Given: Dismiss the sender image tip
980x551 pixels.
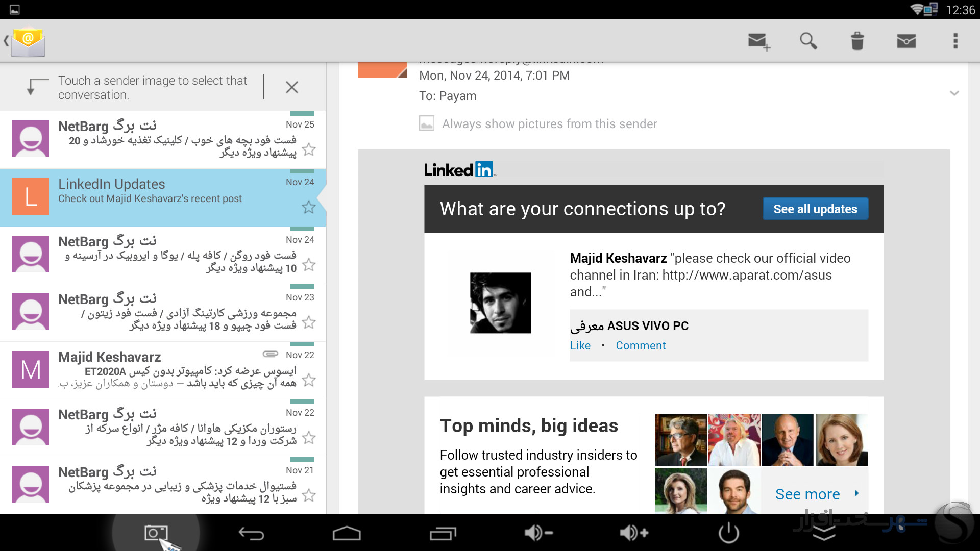Looking at the screenshot, I should coord(292,87).
